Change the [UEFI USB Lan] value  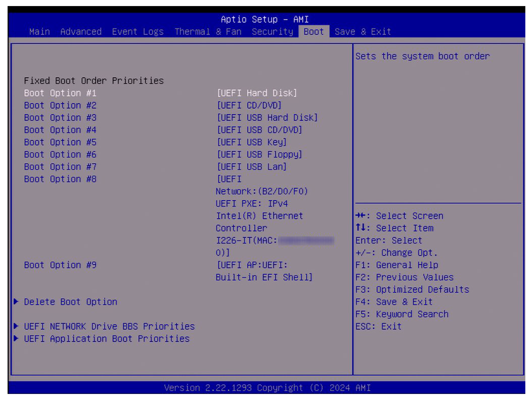pos(252,167)
